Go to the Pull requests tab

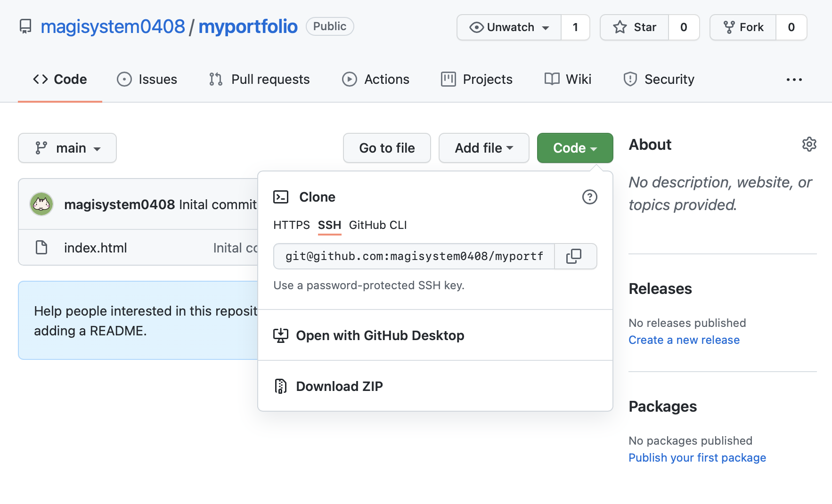click(260, 79)
